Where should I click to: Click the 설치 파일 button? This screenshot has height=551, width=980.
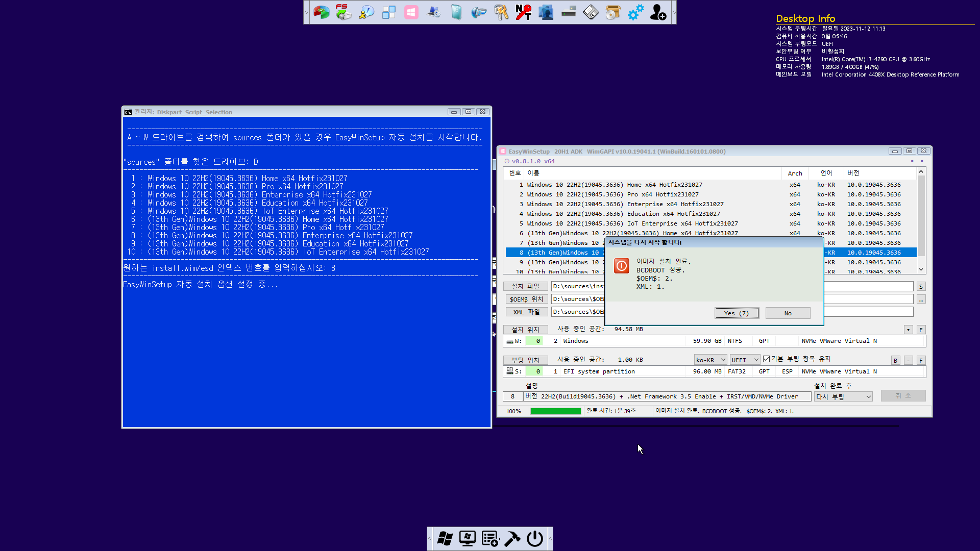525,287
